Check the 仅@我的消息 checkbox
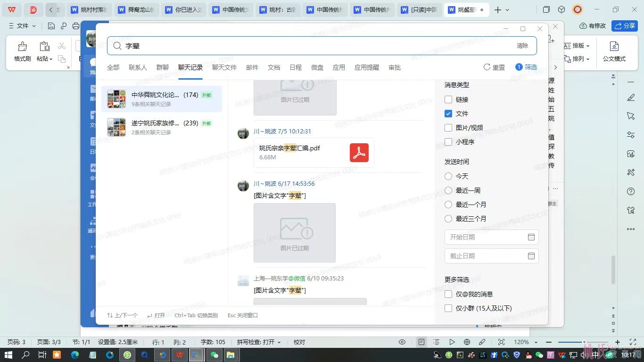644x362 pixels. [x=448, y=294]
